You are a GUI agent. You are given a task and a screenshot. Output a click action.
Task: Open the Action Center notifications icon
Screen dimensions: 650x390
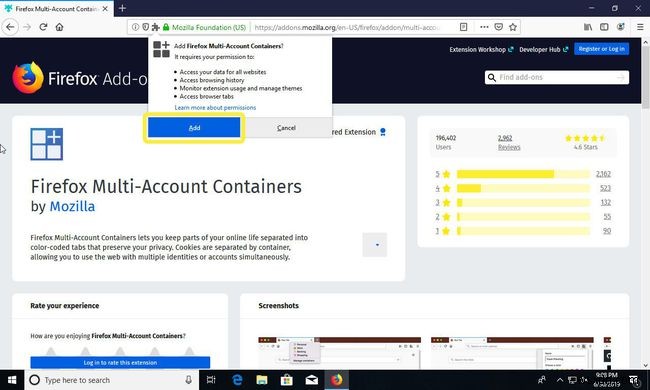point(634,380)
